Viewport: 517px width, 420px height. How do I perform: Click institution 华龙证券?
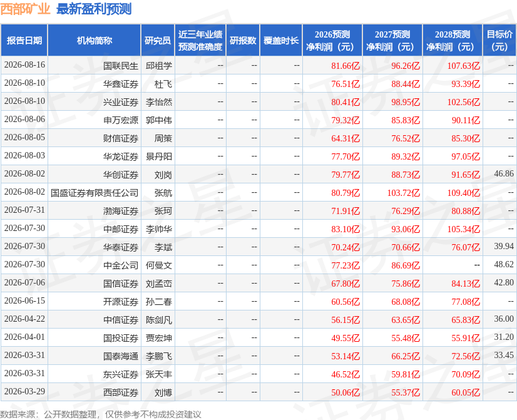121,156
